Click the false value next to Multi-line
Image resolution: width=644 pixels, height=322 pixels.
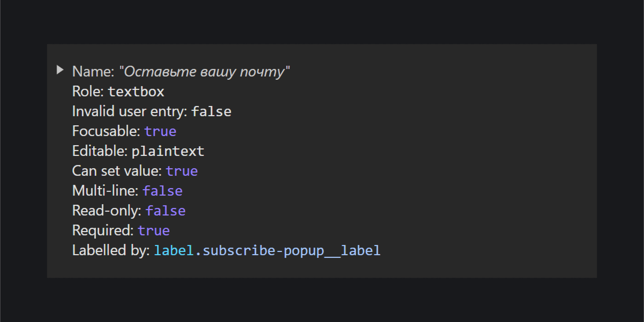tap(163, 191)
